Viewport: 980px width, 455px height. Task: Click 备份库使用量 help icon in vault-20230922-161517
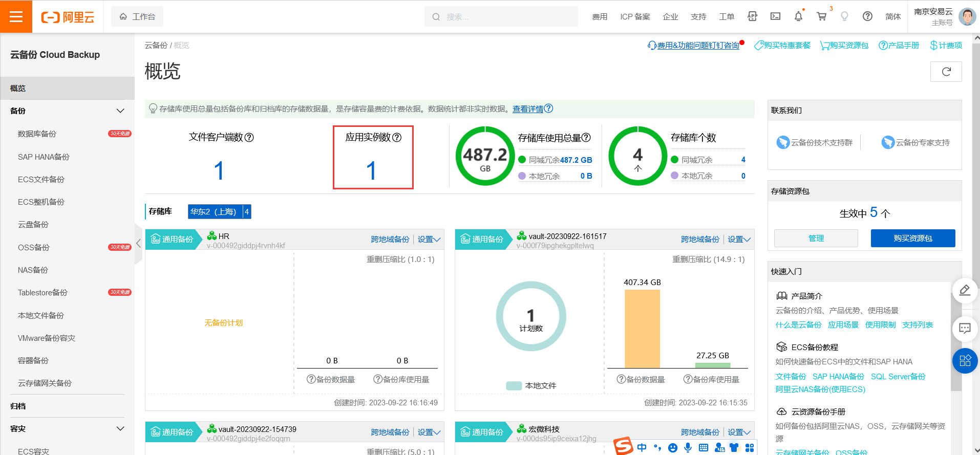coord(688,379)
